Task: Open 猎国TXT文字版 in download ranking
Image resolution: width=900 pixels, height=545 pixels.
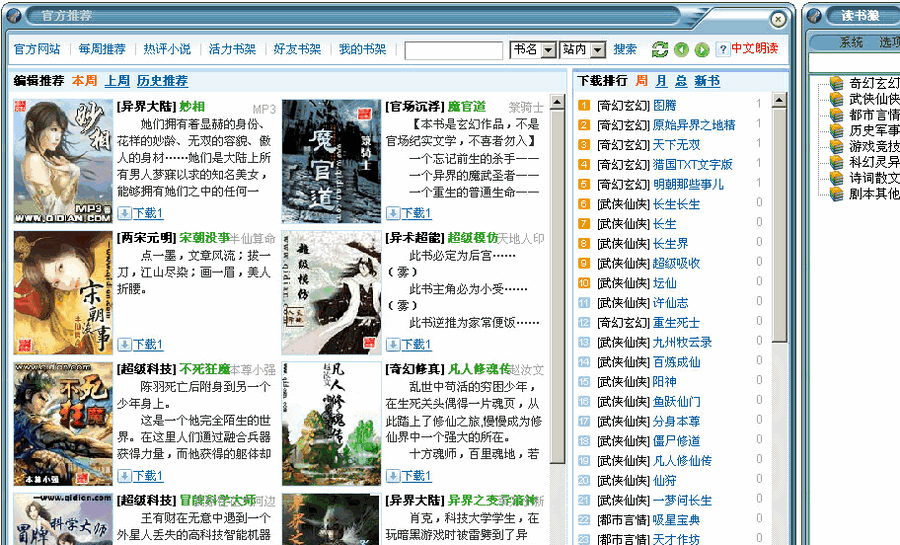Action: point(693,165)
